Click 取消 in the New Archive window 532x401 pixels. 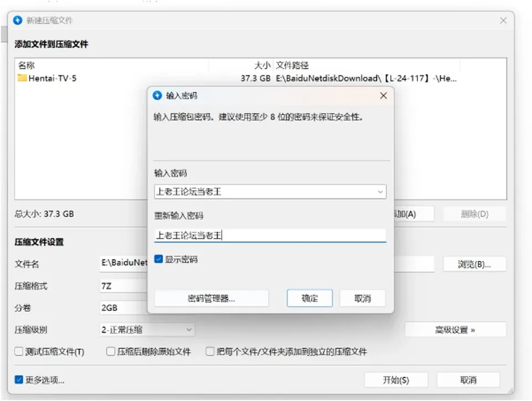(x=468, y=380)
